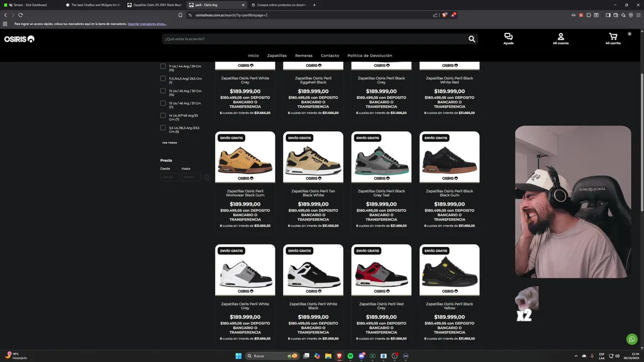Switch to Zapatillas Osiris D3 2001 tab
The height and width of the screenshot is (362, 644).
coord(155,5)
